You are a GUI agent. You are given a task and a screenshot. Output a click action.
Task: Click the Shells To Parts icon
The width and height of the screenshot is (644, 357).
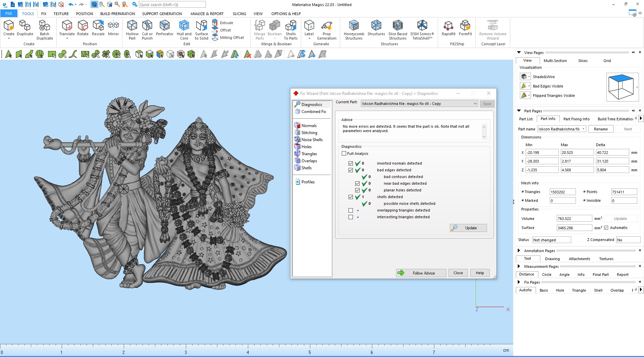click(291, 25)
